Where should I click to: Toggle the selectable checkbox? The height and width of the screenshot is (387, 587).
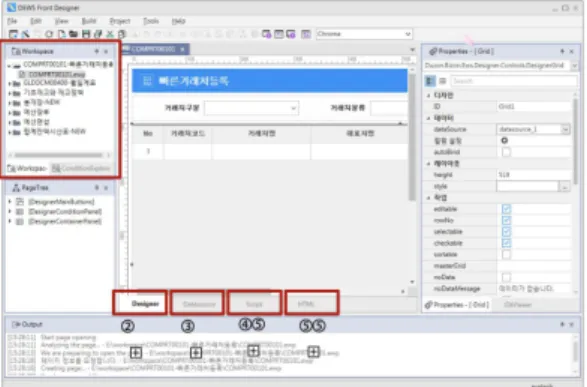[506, 232]
